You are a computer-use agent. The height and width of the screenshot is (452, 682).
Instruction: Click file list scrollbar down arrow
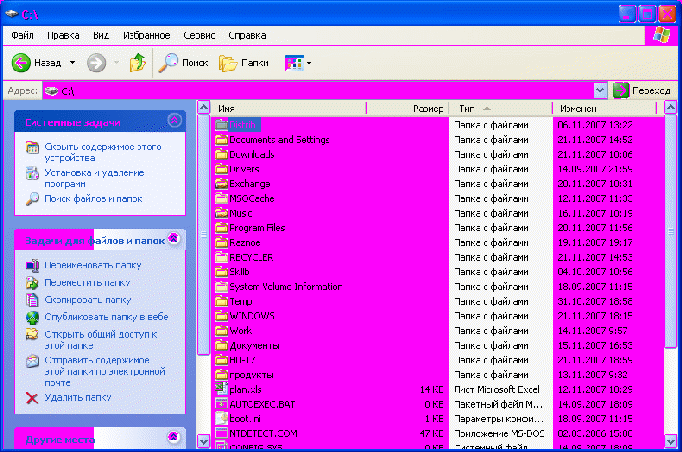pos(671,442)
